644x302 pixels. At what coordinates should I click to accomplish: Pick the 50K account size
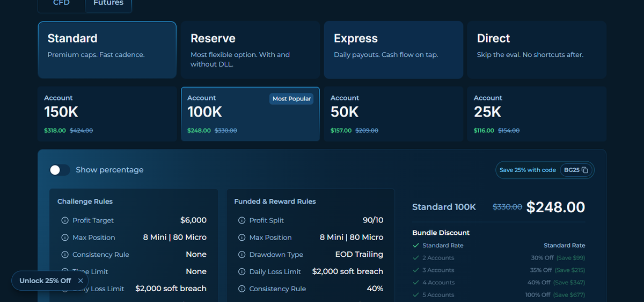click(x=393, y=114)
